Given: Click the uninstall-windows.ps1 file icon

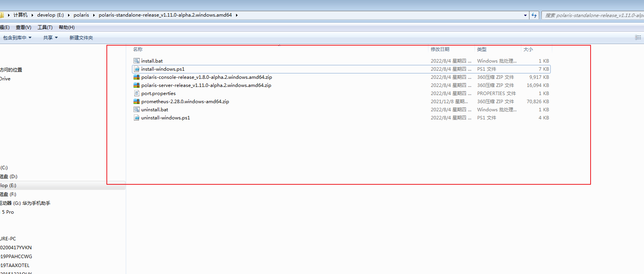Looking at the screenshot, I should (x=136, y=118).
